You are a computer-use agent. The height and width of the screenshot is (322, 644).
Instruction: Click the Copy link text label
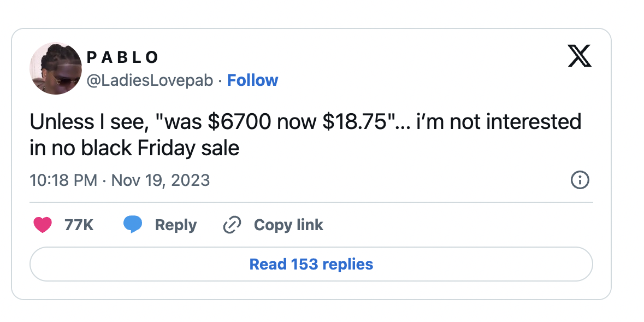tap(288, 225)
